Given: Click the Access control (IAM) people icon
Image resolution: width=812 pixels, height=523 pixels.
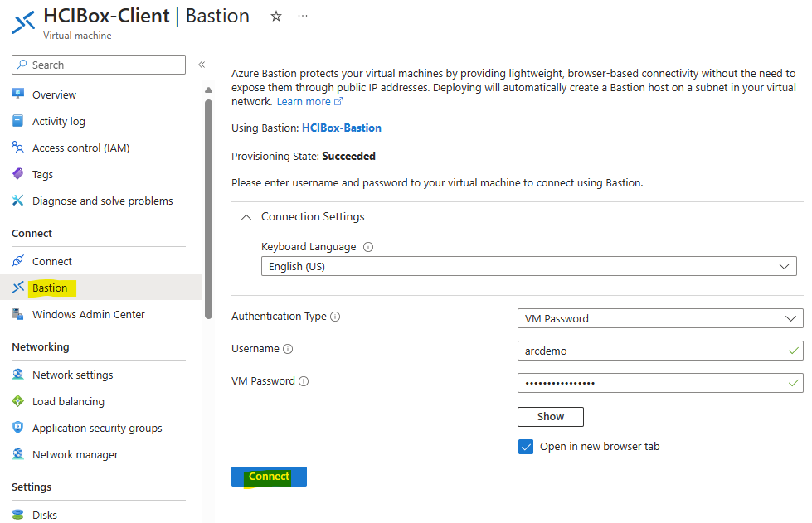Looking at the screenshot, I should click(18, 148).
